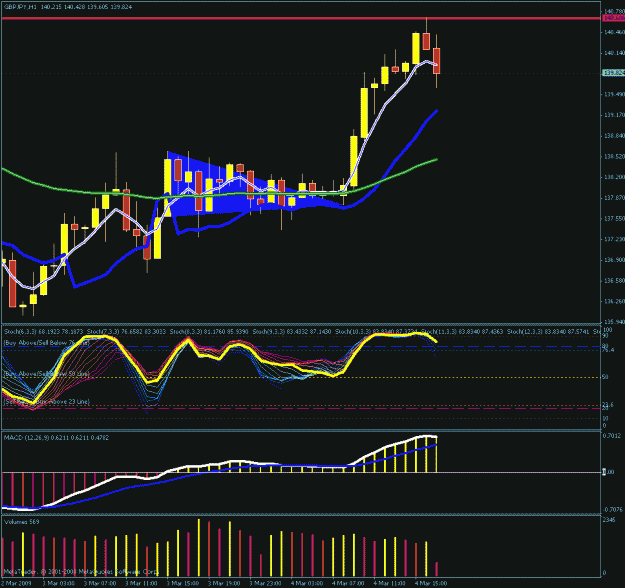Click time axis label 3 Mar 15:00
Viewport: 625px width, 588px height.
point(183,583)
